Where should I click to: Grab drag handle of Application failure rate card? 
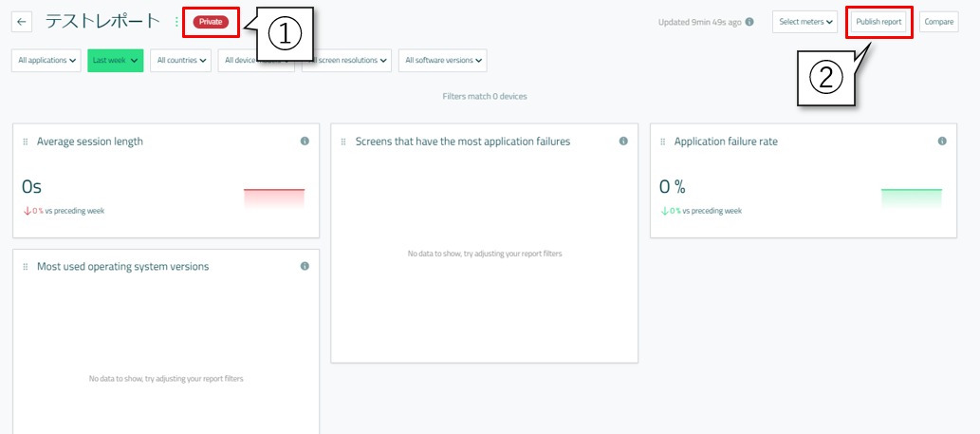tap(663, 142)
